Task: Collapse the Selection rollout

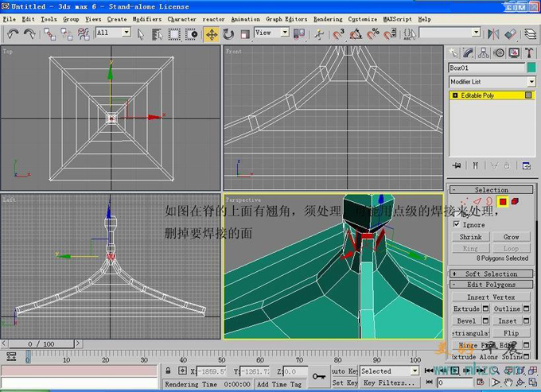Action: click(491, 190)
